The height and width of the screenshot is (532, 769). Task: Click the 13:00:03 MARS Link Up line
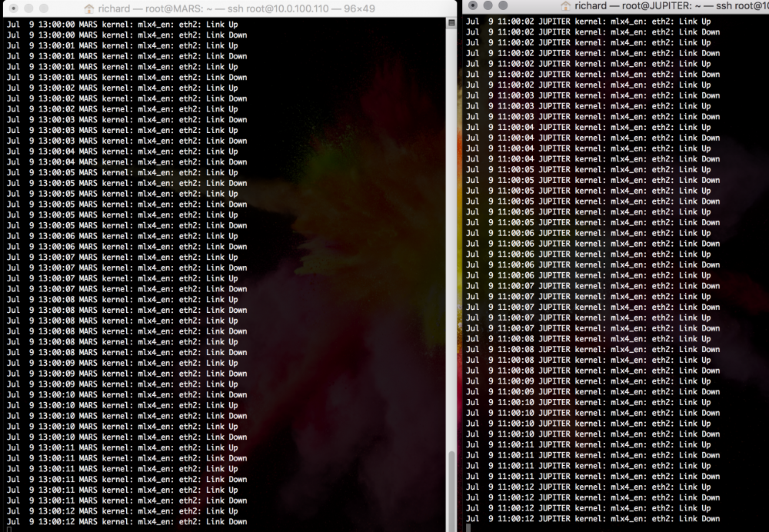click(122, 130)
